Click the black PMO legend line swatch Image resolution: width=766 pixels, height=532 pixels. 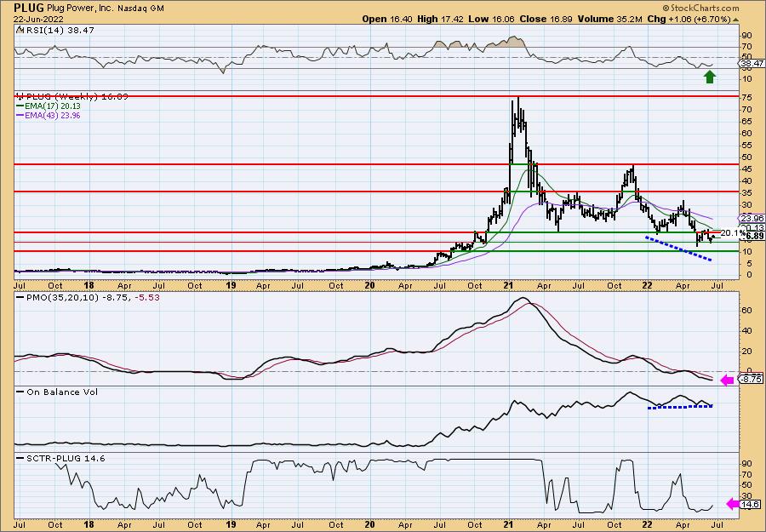click(20, 298)
